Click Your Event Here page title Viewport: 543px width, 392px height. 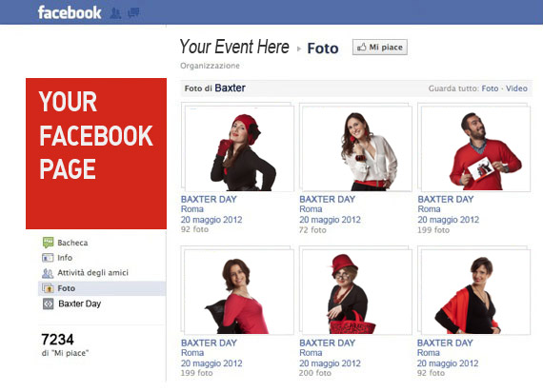tap(234, 47)
